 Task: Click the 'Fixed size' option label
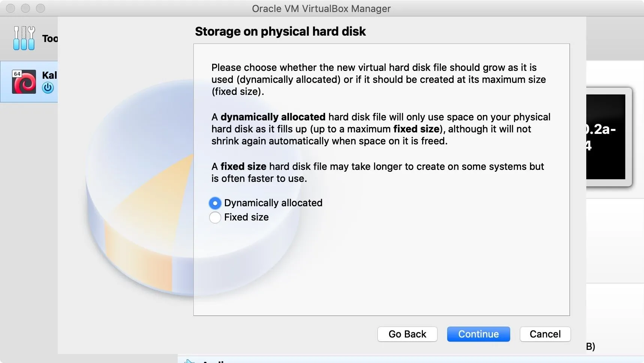click(x=246, y=217)
